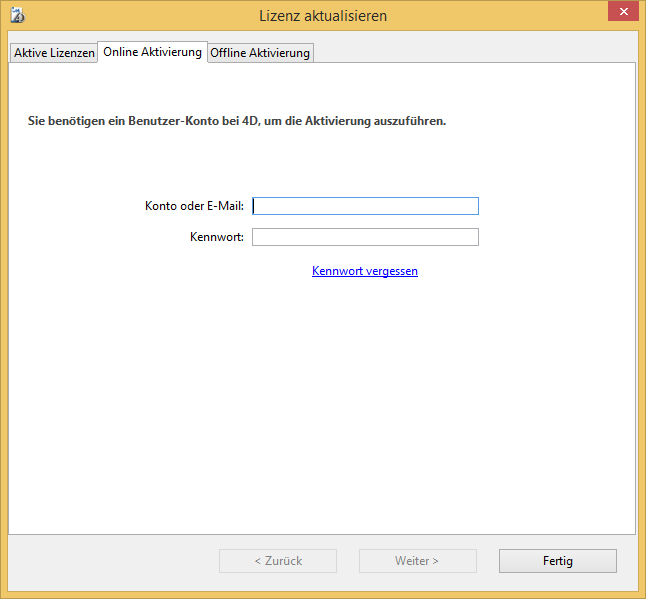Screen dimensions: 646x599
Task: Click the < Zurück button
Action: pyautogui.click(x=278, y=561)
